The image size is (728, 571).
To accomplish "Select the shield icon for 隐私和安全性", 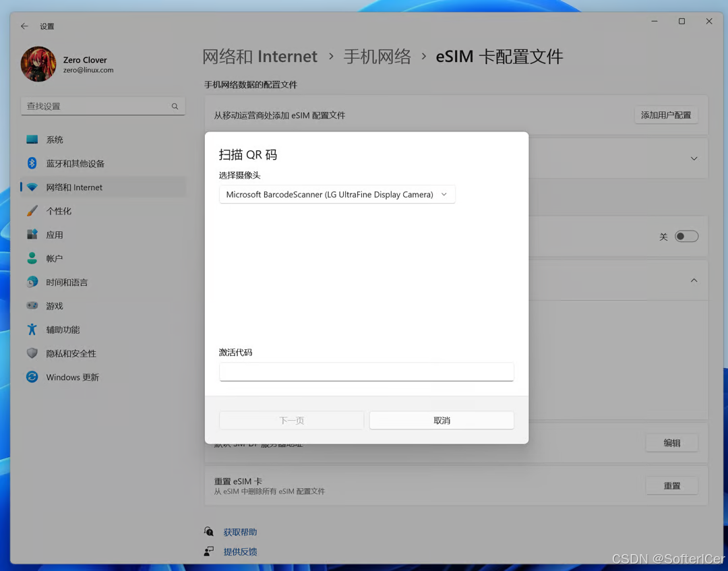I will click(x=32, y=353).
